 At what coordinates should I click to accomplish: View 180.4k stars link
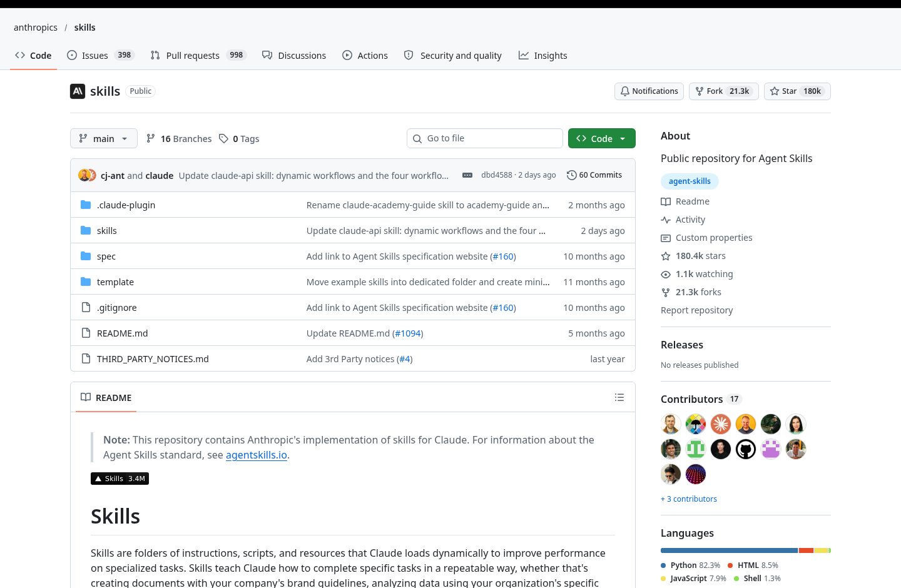click(x=693, y=256)
